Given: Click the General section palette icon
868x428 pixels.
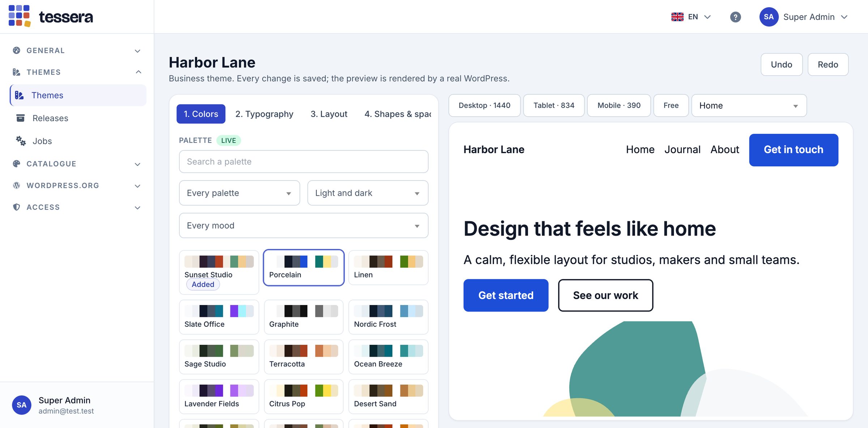Looking at the screenshot, I should click(16, 50).
